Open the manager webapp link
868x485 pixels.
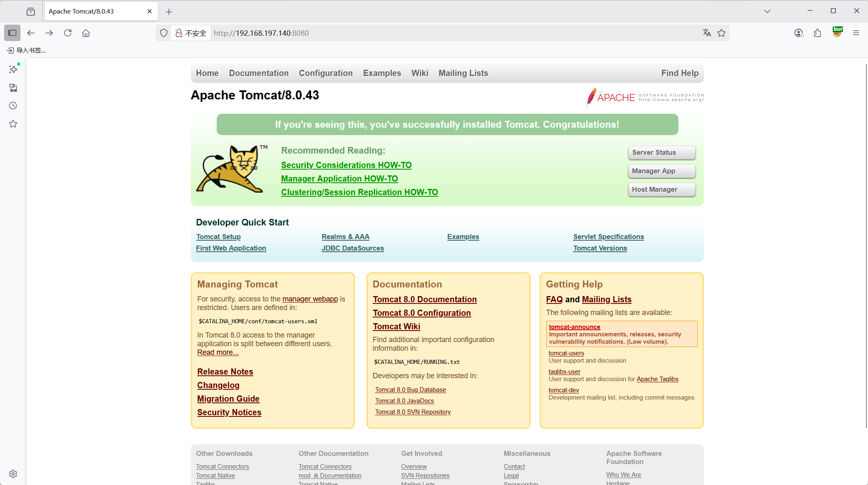pos(310,299)
